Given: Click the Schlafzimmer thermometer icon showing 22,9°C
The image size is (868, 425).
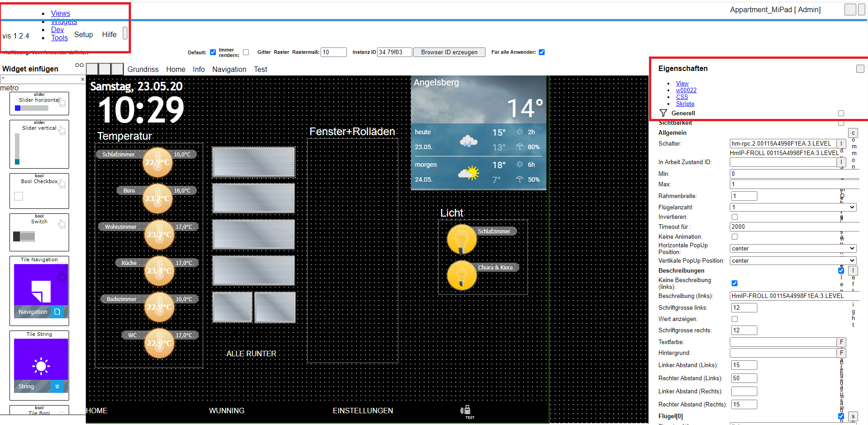Looking at the screenshot, I should click(x=158, y=162).
